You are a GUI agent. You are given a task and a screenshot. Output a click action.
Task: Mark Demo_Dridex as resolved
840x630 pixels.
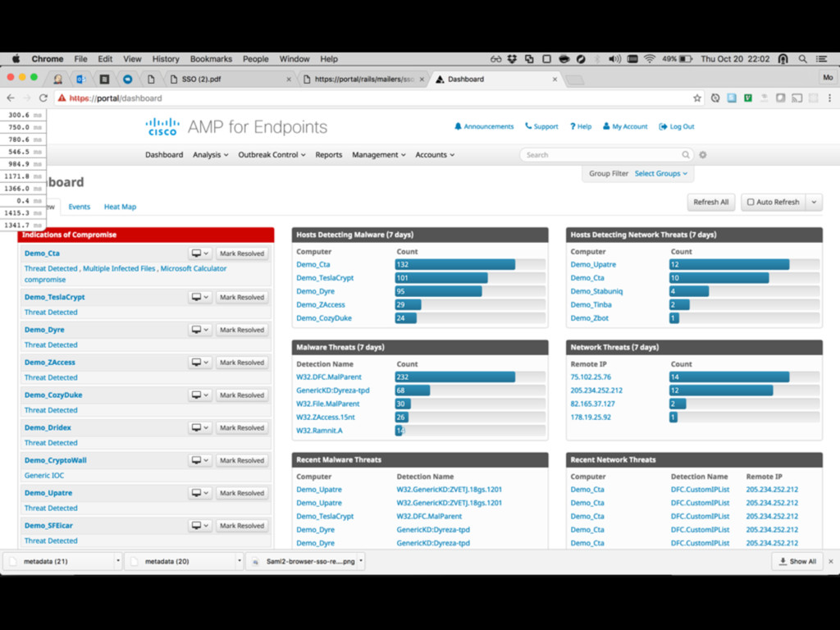(x=242, y=427)
